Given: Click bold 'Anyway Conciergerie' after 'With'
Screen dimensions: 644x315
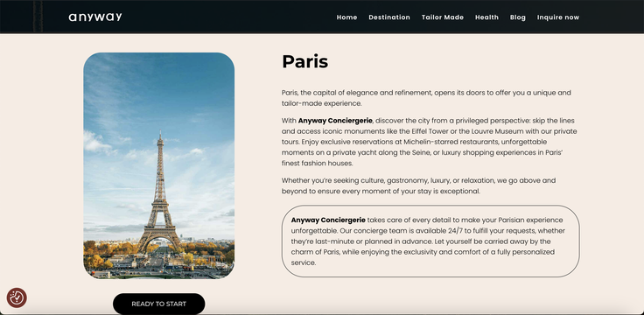Looking at the screenshot, I should (x=335, y=121).
